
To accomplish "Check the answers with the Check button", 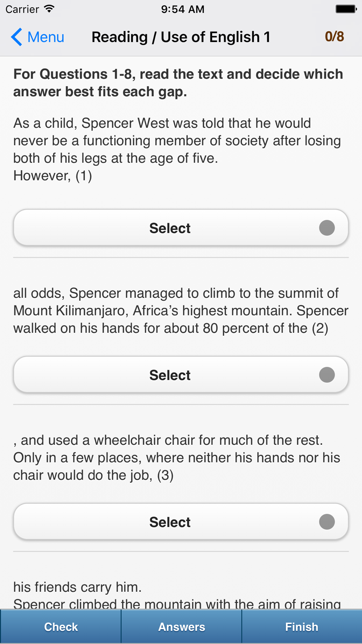I will [61, 627].
